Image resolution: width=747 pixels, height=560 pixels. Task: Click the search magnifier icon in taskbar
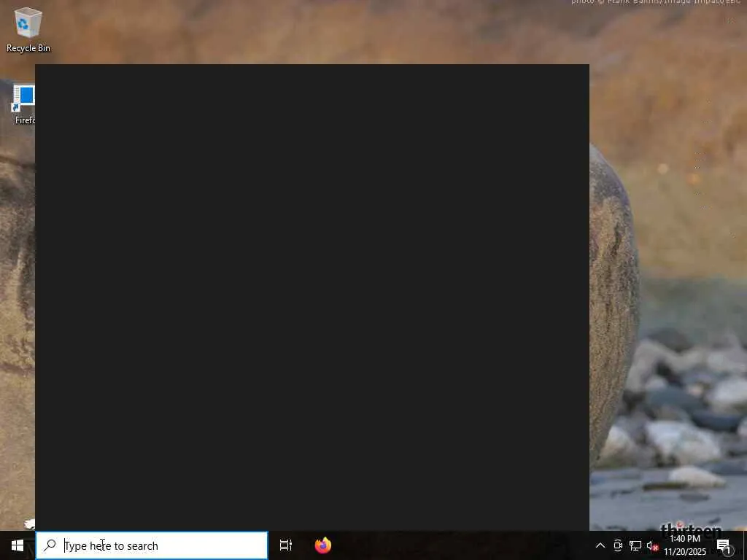(50, 545)
